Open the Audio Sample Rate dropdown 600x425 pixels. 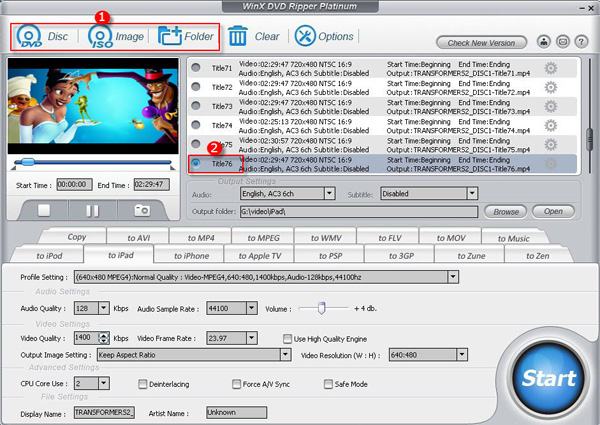point(251,308)
